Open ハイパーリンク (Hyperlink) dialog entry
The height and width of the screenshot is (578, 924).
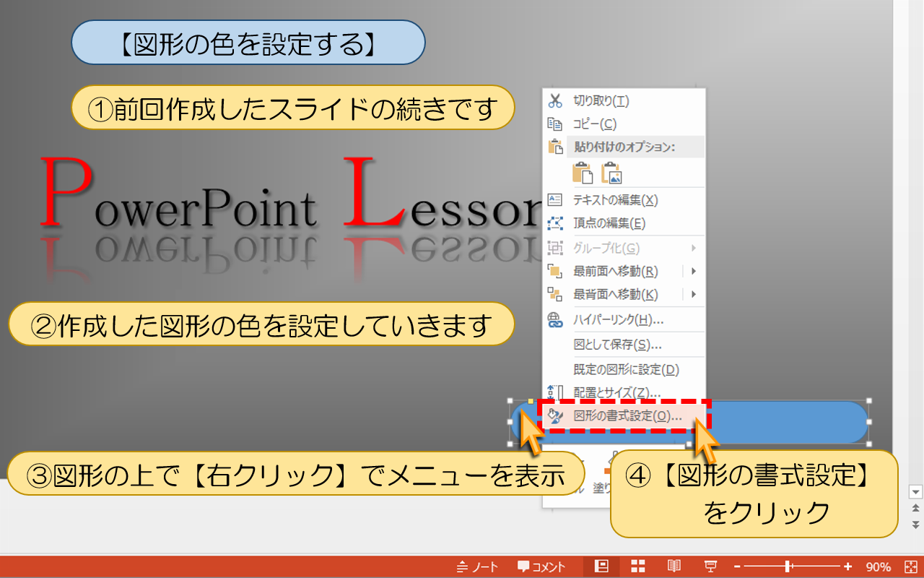(624, 320)
